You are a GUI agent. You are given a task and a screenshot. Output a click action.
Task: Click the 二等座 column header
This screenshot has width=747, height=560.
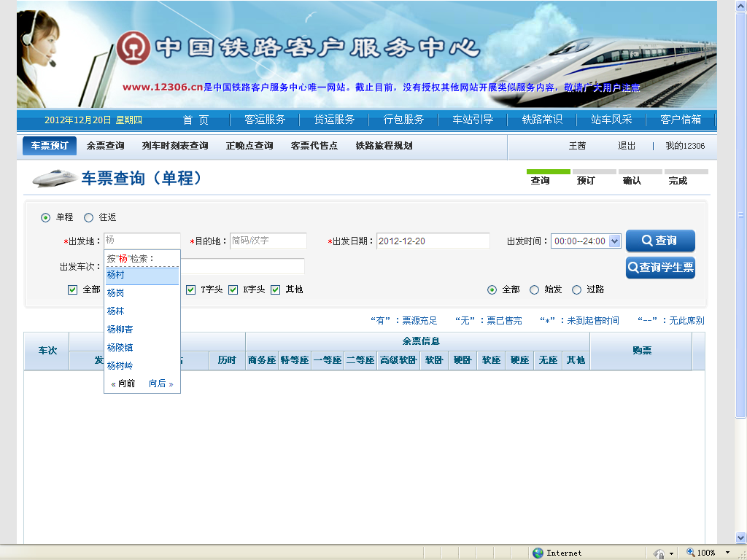360,360
